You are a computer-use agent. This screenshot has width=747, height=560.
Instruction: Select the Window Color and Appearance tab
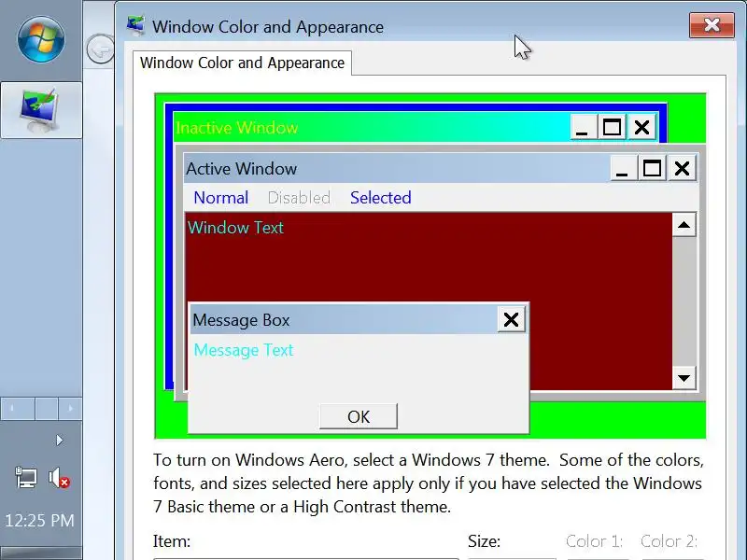(x=242, y=63)
